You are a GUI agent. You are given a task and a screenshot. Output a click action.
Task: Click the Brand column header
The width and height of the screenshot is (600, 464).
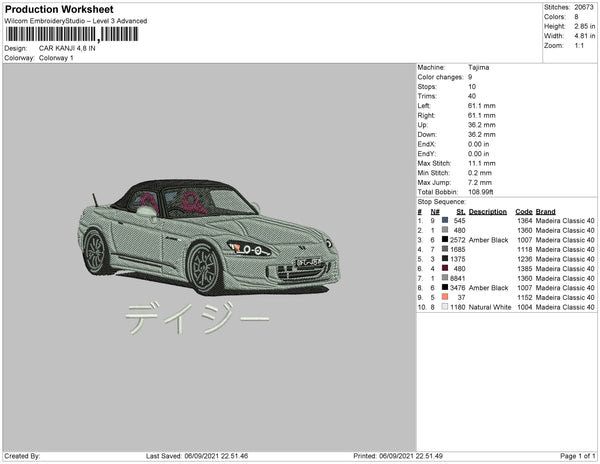pyautogui.click(x=545, y=212)
